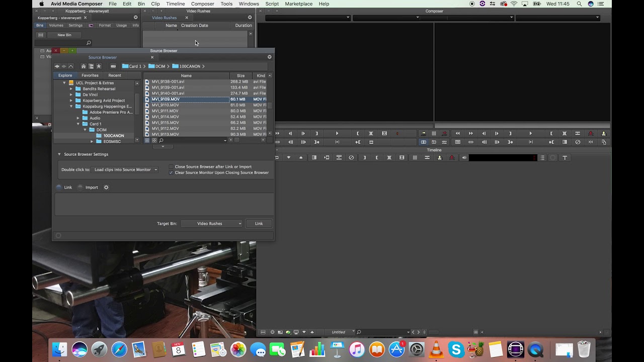Screen dimensions: 644x362
Task: Fast forward the record monitor
Action: (x=470, y=134)
